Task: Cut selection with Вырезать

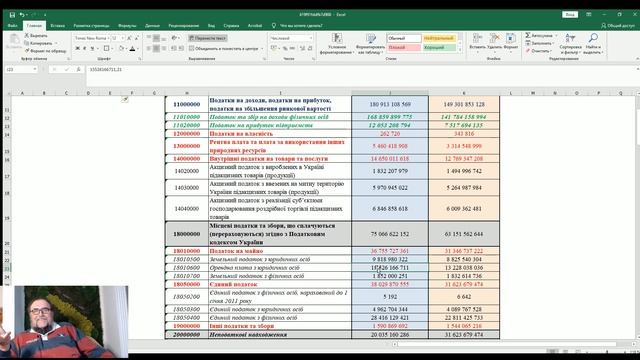Action: (x=36, y=36)
